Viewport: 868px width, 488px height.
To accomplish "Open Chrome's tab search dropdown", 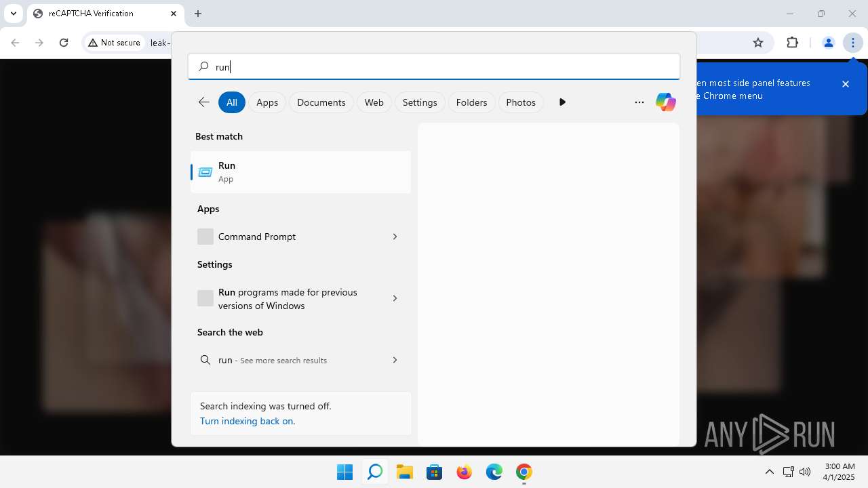I will click(14, 14).
